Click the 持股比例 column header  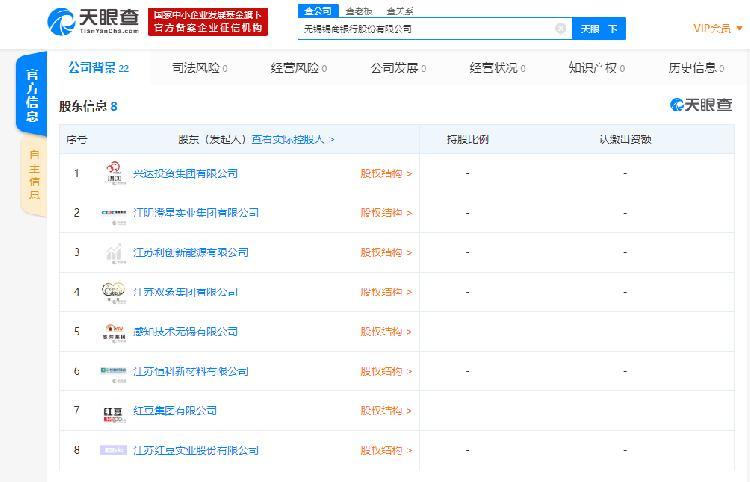coord(467,140)
